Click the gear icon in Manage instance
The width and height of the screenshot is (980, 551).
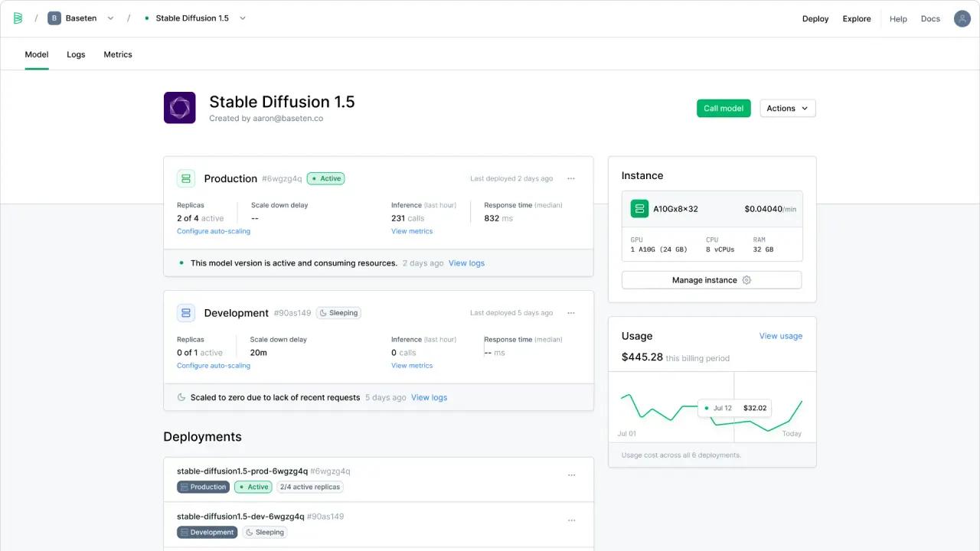[746, 280]
